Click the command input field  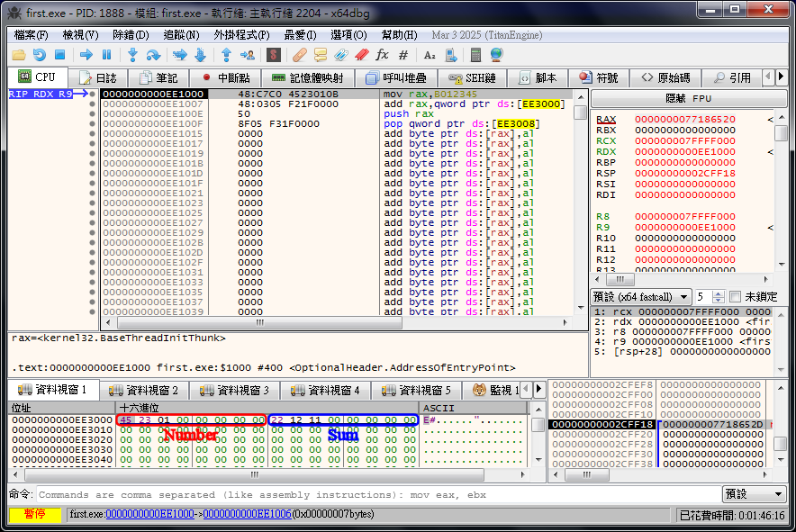click(x=378, y=494)
